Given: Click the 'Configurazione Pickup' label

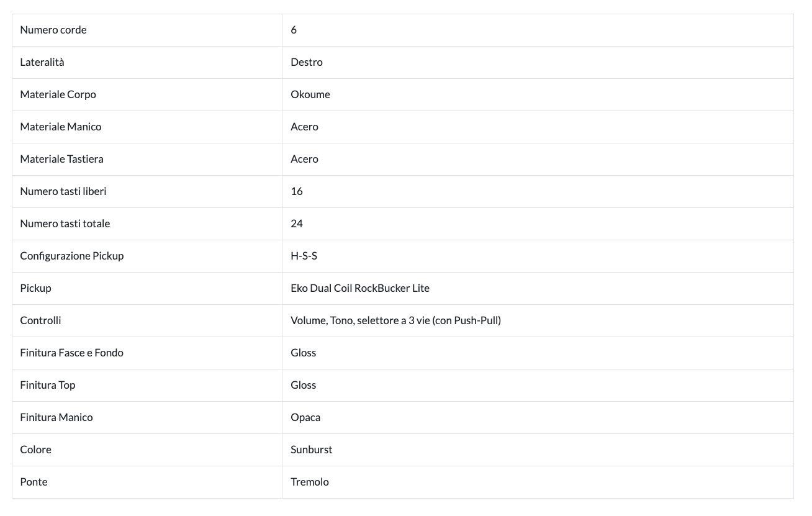Looking at the screenshot, I should coord(72,256).
